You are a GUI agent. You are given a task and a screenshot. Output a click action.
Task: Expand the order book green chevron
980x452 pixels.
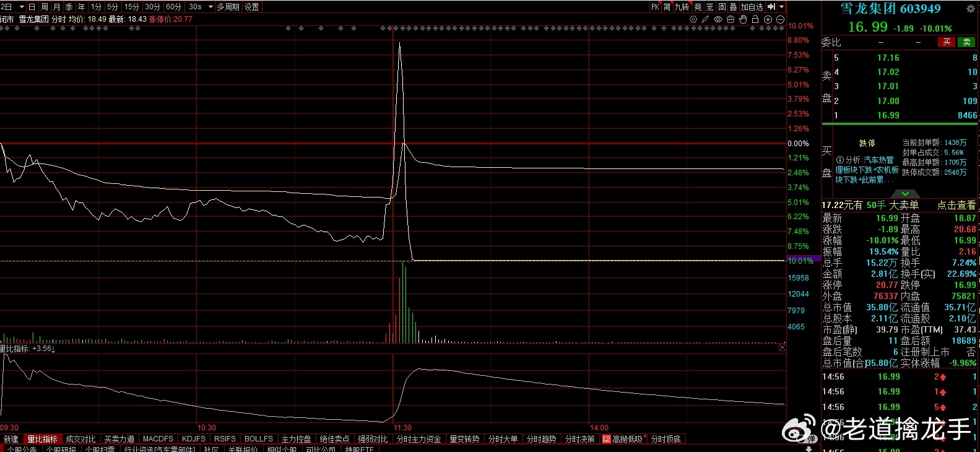pyautogui.click(x=905, y=194)
